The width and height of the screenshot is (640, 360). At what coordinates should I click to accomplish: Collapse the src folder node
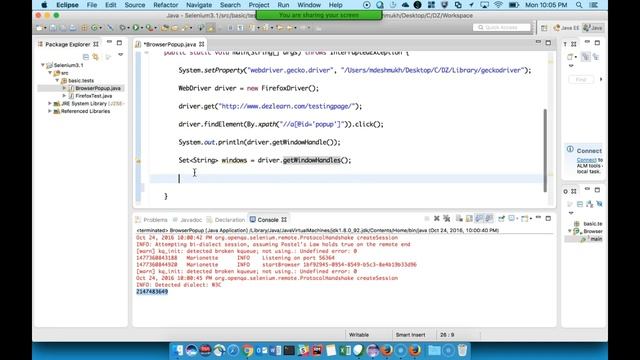pos(50,73)
